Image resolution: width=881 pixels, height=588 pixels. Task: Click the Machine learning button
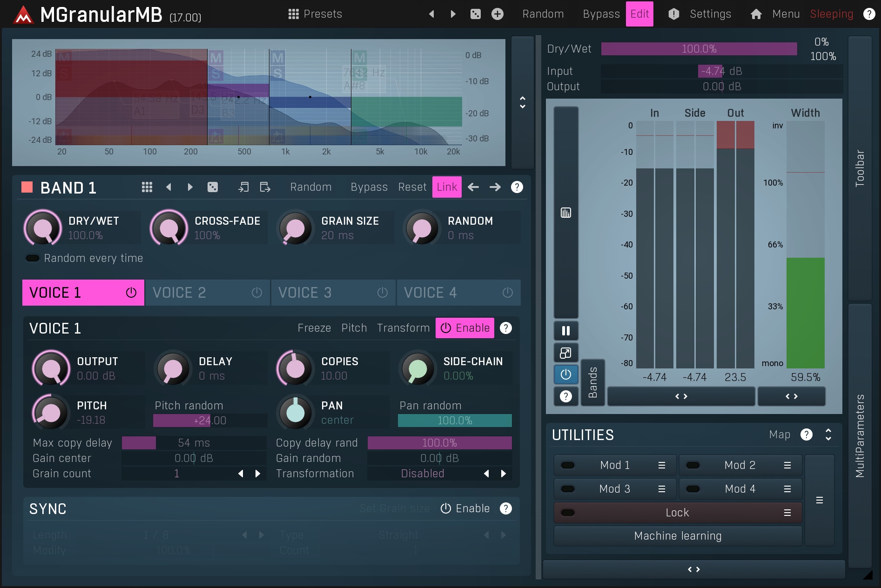click(x=677, y=536)
